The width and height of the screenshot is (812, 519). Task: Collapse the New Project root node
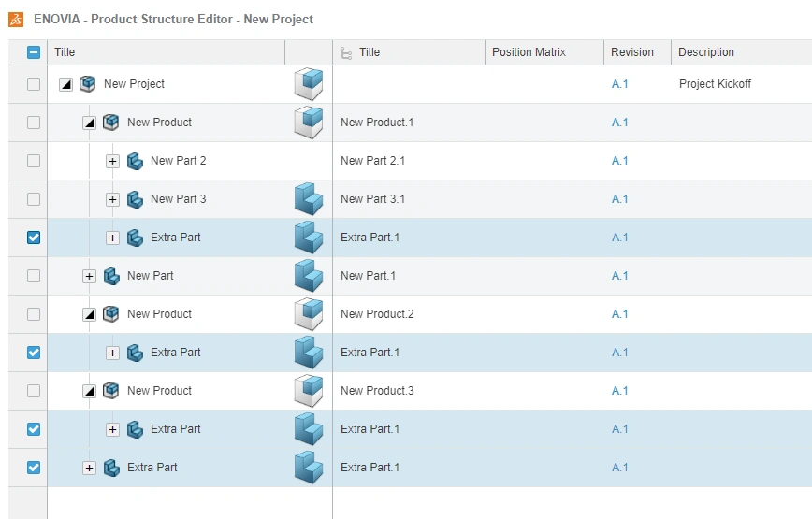point(65,84)
